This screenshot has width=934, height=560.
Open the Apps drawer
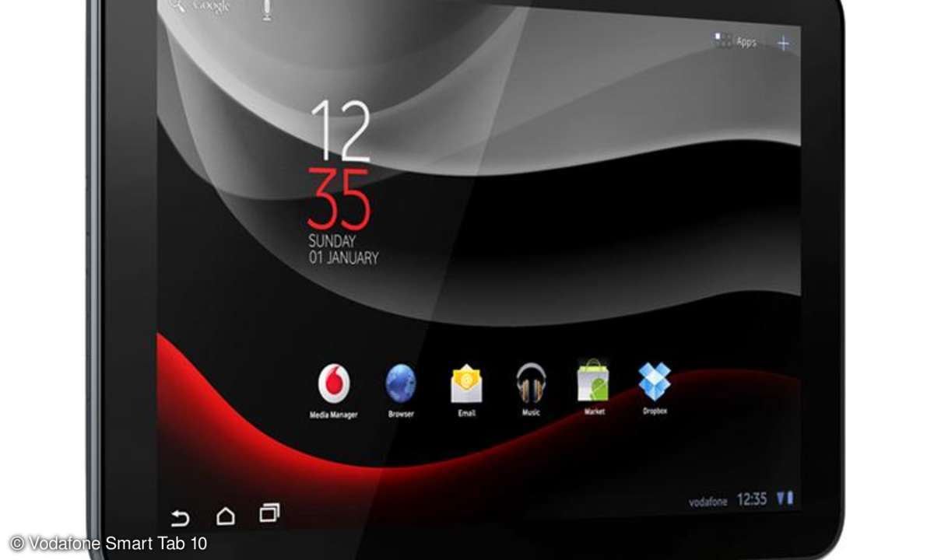point(736,42)
